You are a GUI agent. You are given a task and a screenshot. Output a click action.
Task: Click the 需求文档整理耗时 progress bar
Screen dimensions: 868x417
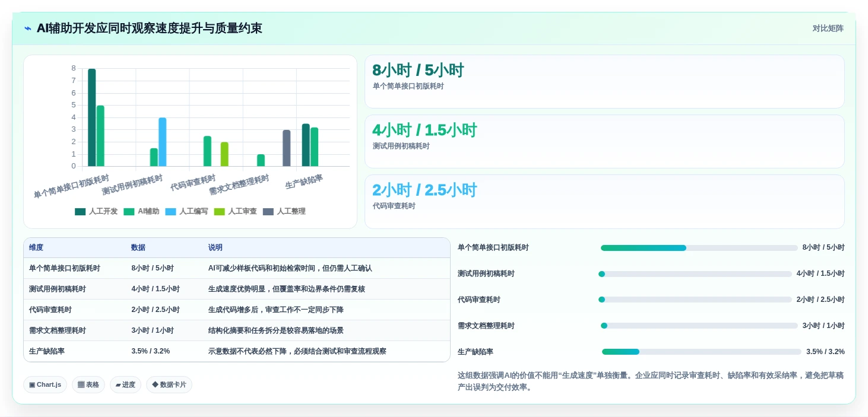pyautogui.click(x=699, y=326)
